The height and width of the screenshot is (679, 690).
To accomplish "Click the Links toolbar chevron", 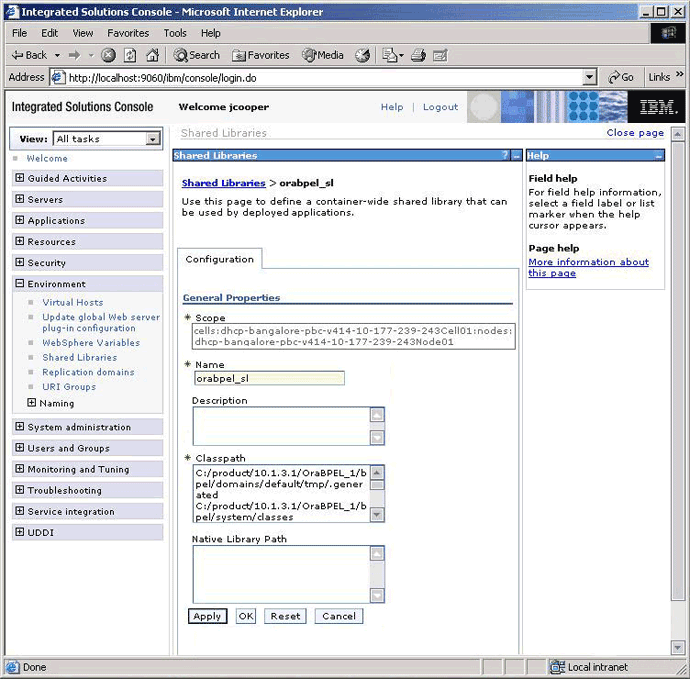I will click(680, 74).
